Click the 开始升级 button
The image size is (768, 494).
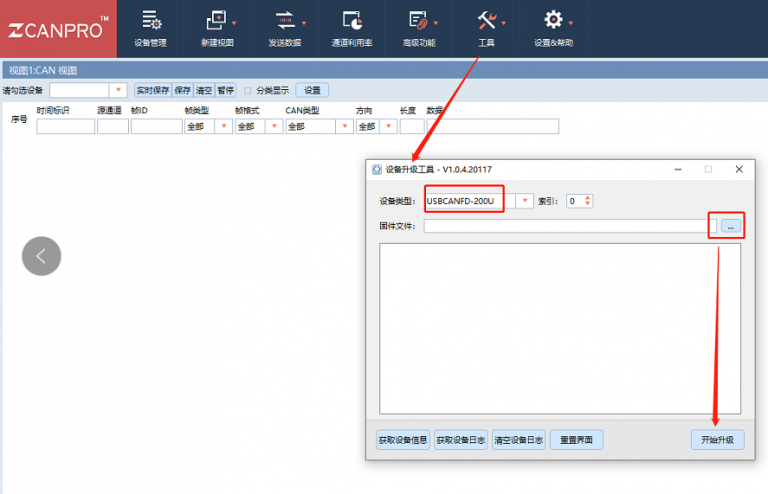[x=717, y=440]
